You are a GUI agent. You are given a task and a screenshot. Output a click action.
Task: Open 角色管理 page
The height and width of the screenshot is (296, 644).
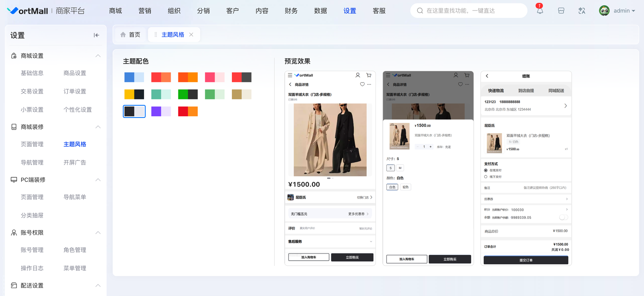click(x=75, y=250)
